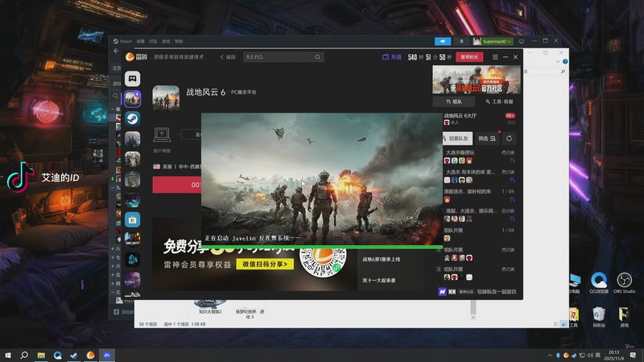Viewport: 644px width, 362px height.
Task: Switch to the 工具·客服 tab
Action: (x=498, y=101)
